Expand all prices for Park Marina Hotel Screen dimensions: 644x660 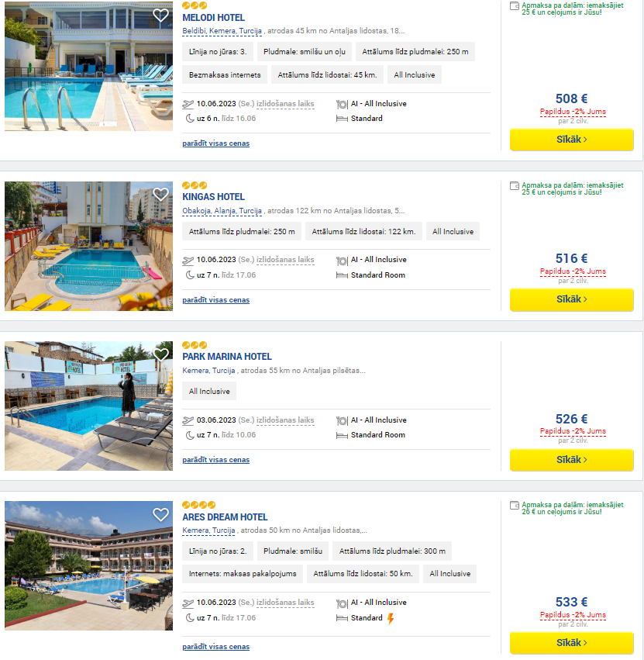coord(215,460)
